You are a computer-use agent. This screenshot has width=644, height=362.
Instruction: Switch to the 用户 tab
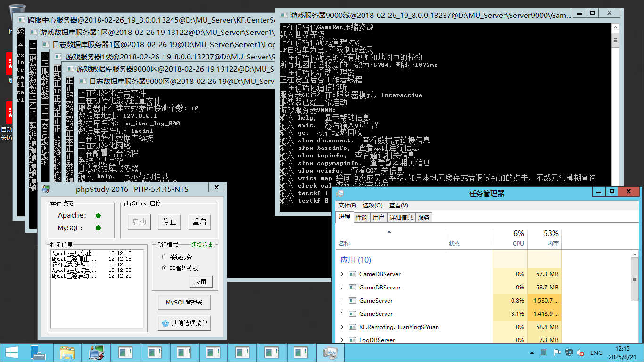(x=378, y=217)
